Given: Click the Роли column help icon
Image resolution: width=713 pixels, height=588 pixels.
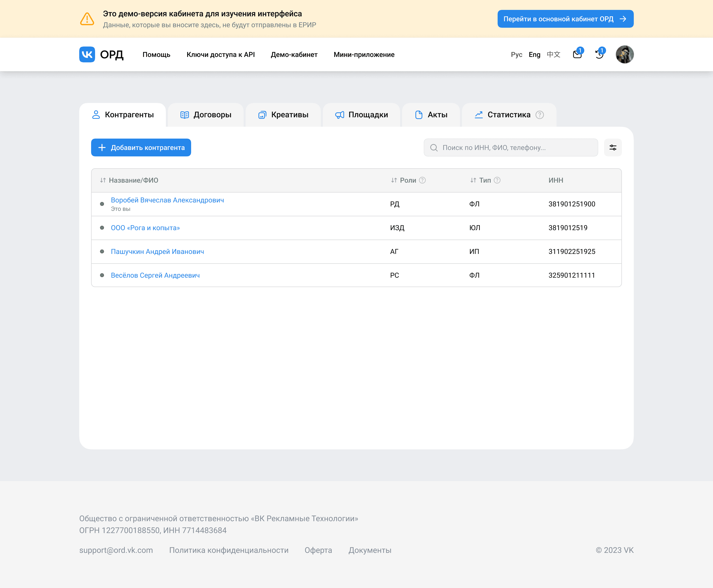Looking at the screenshot, I should (422, 180).
